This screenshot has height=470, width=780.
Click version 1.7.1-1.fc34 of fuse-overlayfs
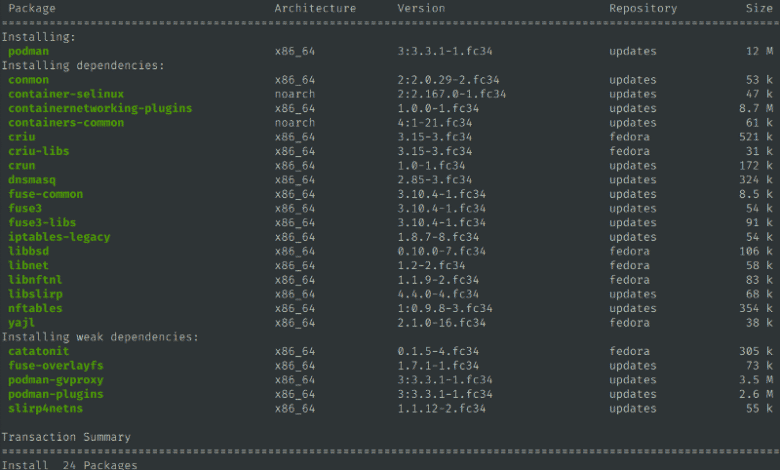[438, 366]
